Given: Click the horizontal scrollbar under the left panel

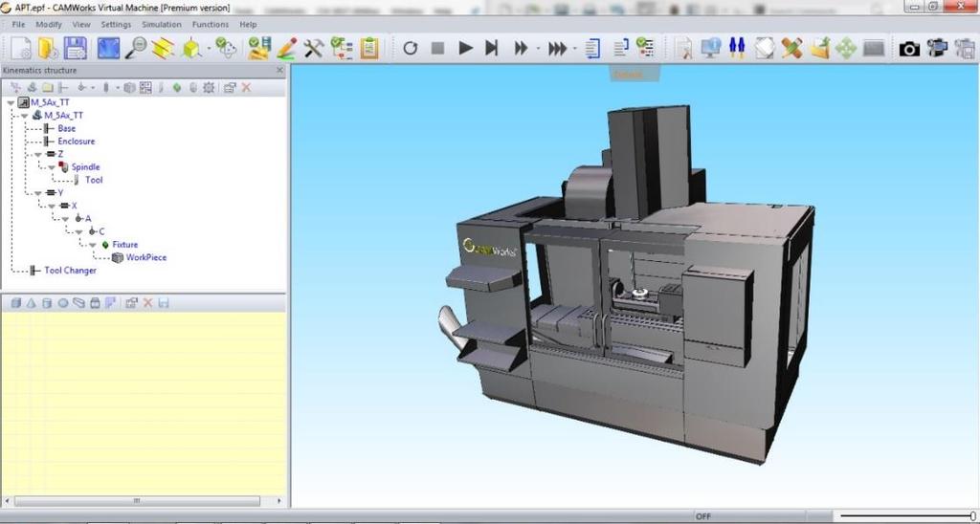Looking at the screenshot, I should click(137, 501).
